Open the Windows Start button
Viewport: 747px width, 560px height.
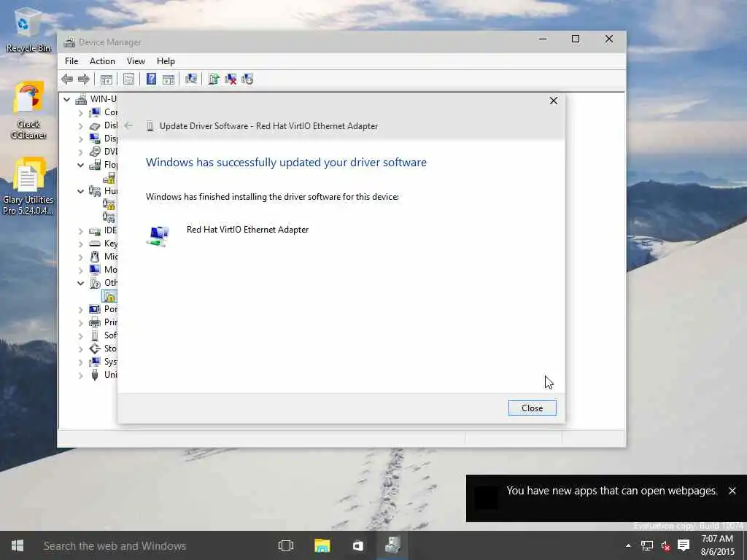[18, 545]
